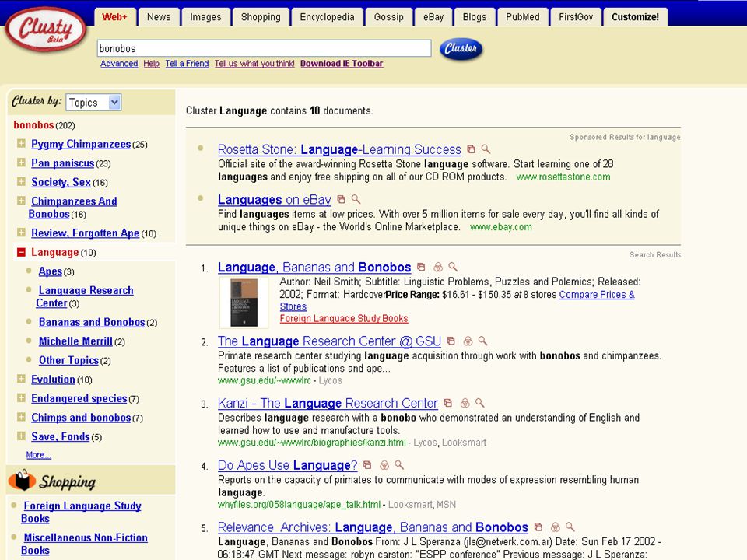Preview Language Research Center @ GSU magnifier

483,341
